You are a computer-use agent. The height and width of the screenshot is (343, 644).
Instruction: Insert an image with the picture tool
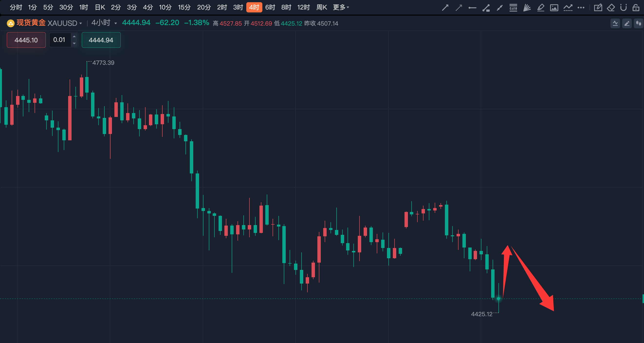click(x=554, y=8)
